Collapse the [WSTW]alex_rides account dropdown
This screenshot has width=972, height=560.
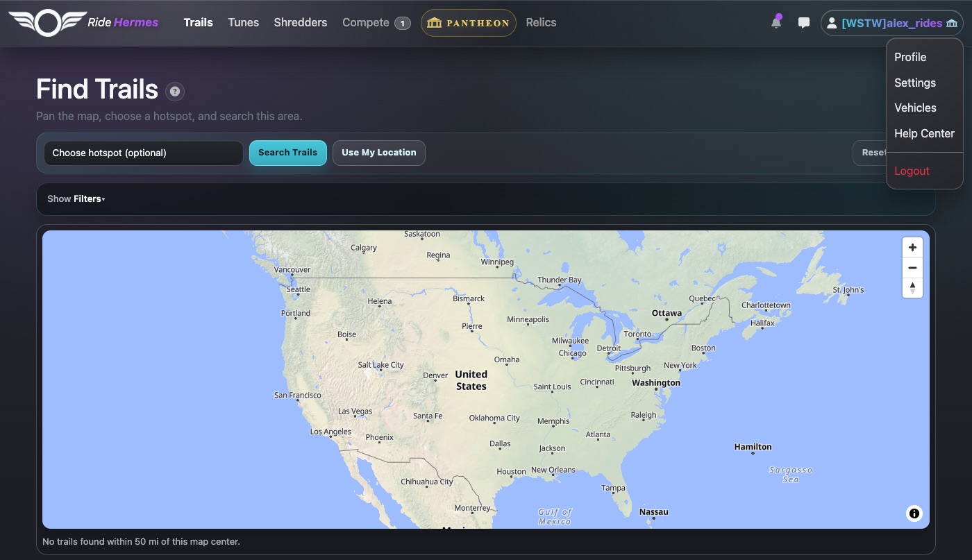click(x=892, y=23)
